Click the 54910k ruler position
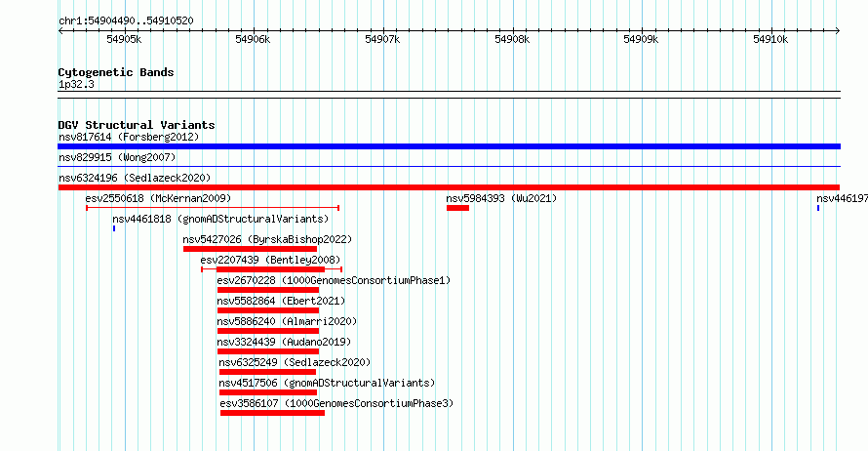 click(770, 39)
